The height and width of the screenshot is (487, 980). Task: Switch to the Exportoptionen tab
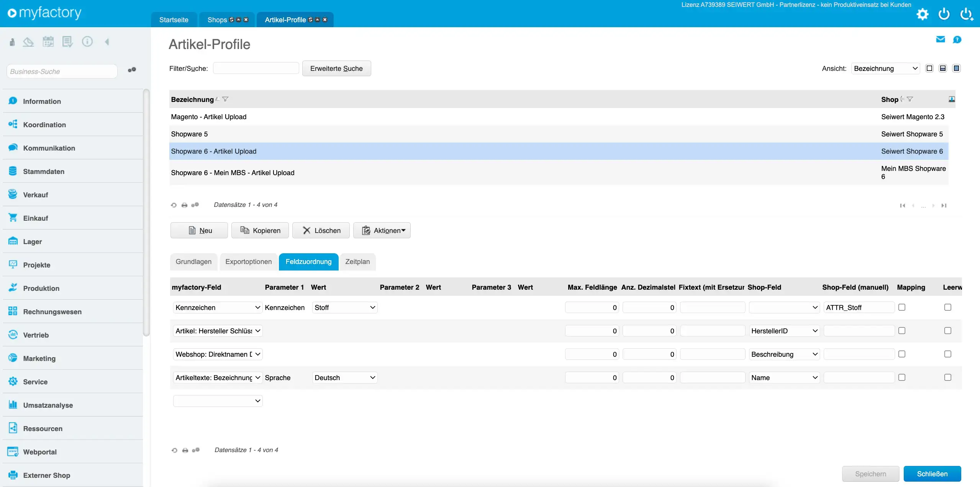click(248, 262)
